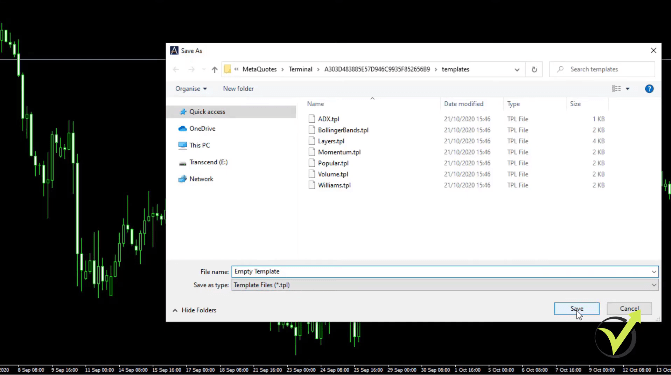Click the Network icon in sidebar

[x=182, y=179]
